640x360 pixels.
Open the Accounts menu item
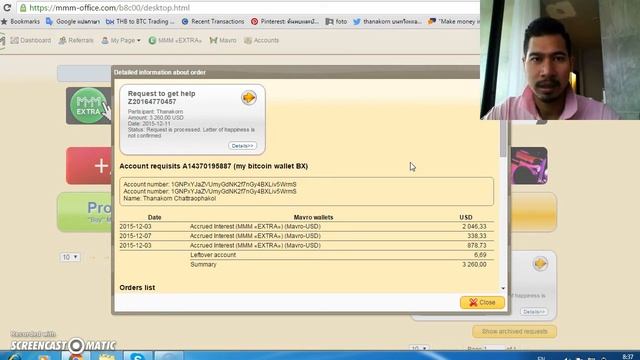coord(262,40)
